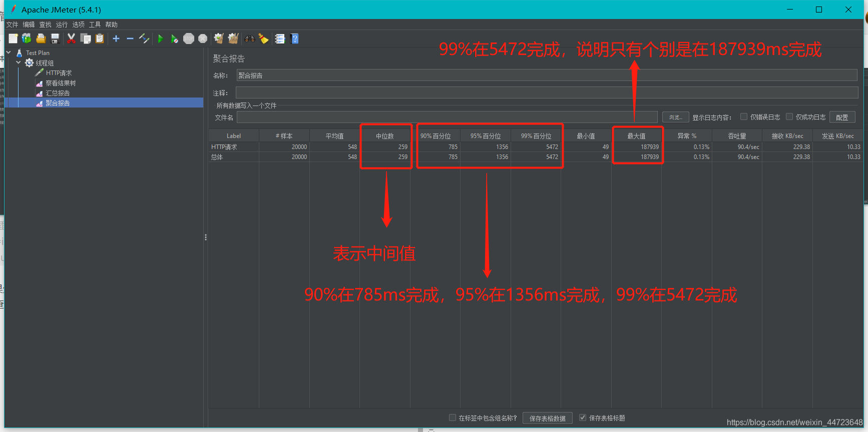Click the New test plan icon

pos(14,38)
